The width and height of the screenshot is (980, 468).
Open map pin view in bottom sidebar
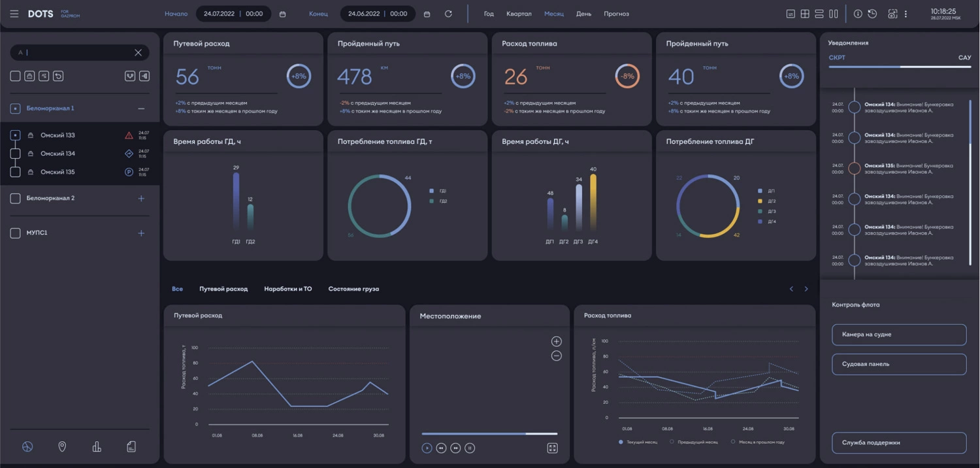tap(62, 446)
